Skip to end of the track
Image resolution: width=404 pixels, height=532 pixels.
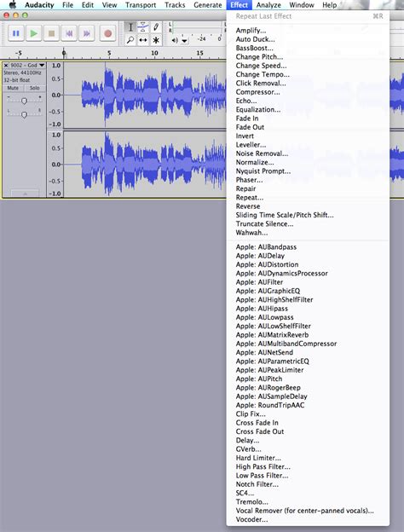86,33
